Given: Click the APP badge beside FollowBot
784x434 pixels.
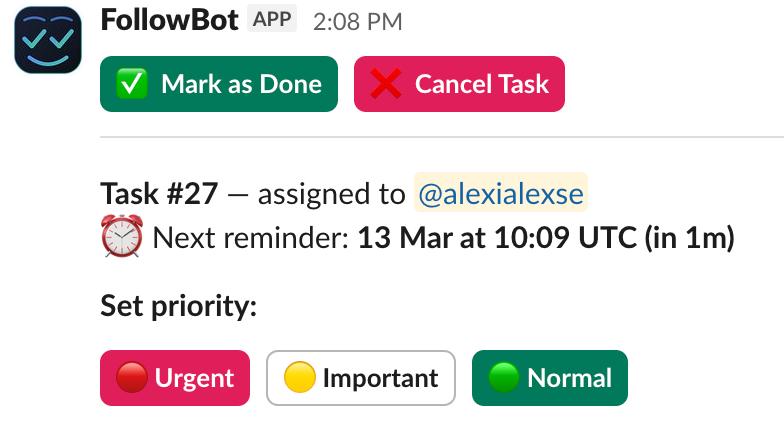Looking at the screenshot, I should point(273,20).
